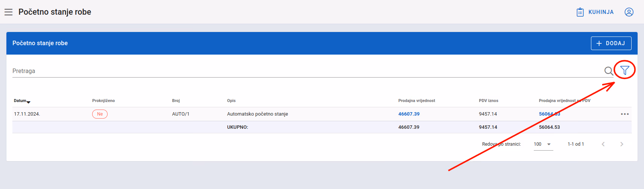Click the blue panel header Početno stanje robe
Screen dimensions: 644x189
(x=40, y=43)
